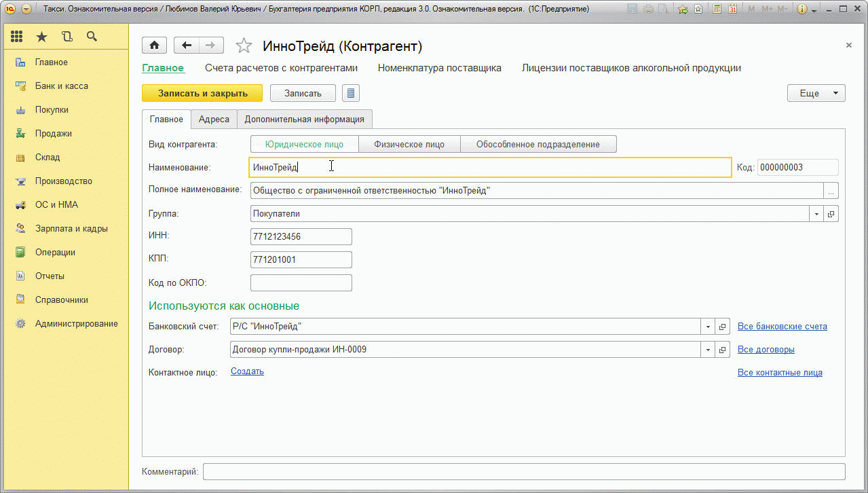Image resolution: width=868 pixels, height=493 pixels.
Task: Select Юридическое лицо contractor type
Action: [x=304, y=144]
